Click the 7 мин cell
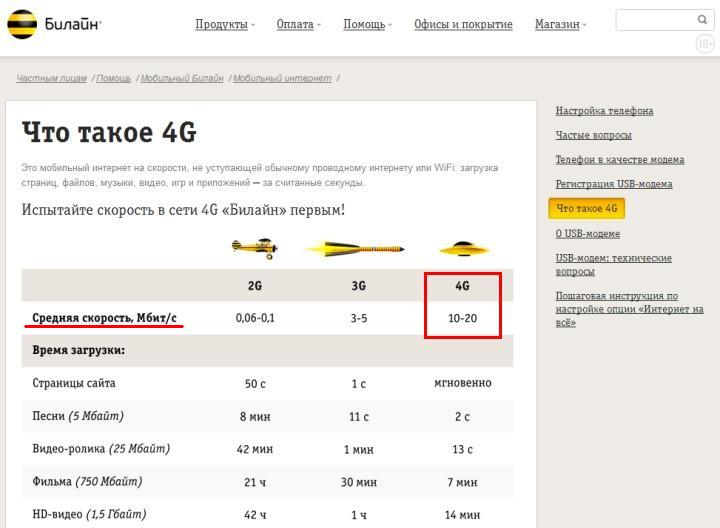720x528 pixels. tap(462, 482)
